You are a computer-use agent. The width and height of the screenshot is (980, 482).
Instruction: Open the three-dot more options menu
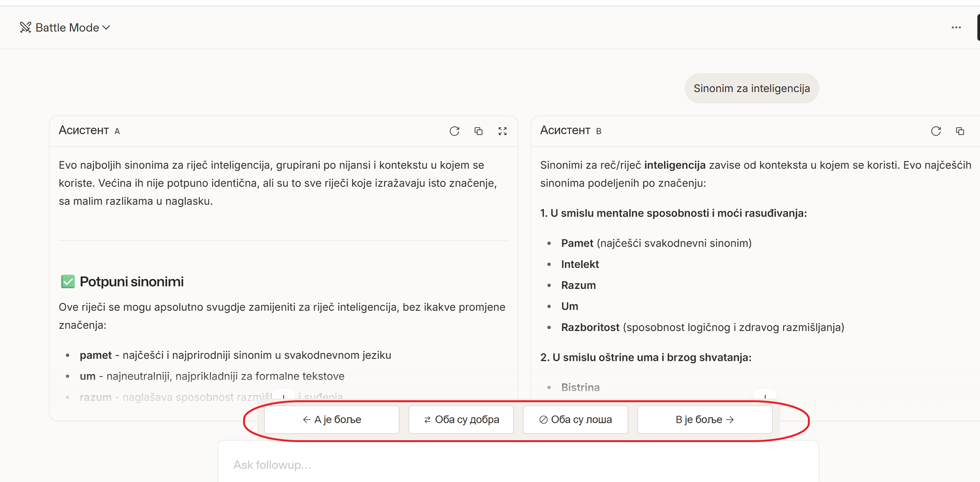click(x=956, y=28)
